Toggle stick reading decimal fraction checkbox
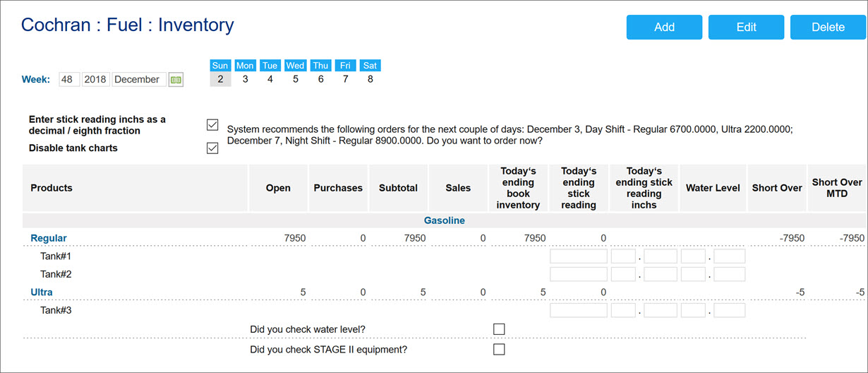The image size is (868, 373). click(212, 125)
